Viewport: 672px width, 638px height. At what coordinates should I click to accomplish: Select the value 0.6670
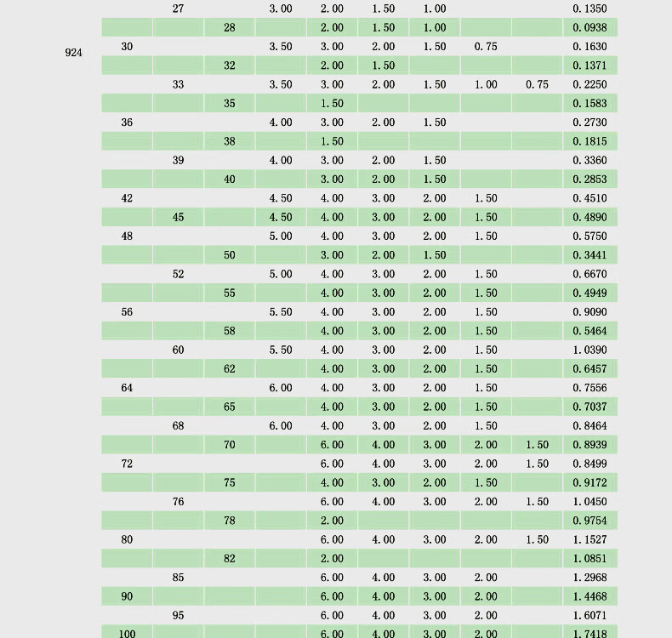[590, 274]
